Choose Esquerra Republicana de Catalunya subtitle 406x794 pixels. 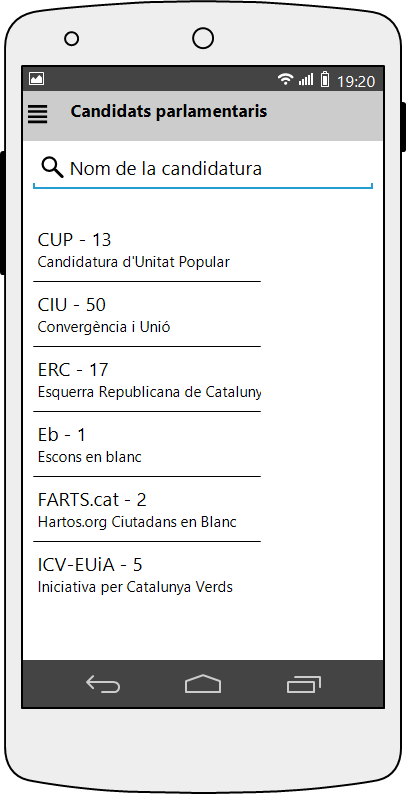pyautogui.click(x=149, y=392)
